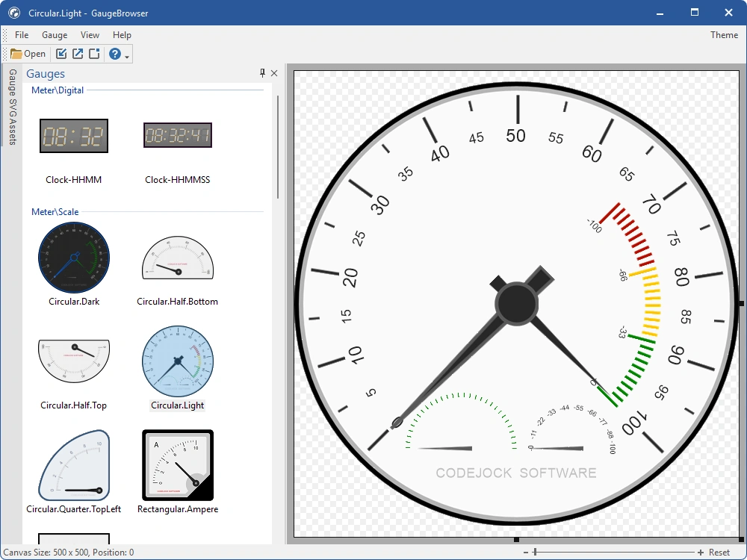747x560 pixels.
Task: Click the Meter\Digital group header
Action: [58, 90]
